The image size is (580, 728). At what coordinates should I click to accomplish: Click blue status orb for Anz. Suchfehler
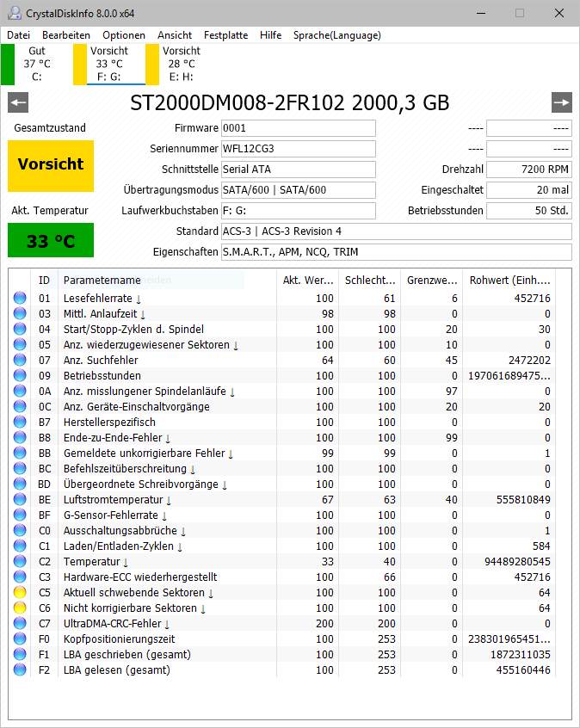pyautogui.click(x=20, y=360)
